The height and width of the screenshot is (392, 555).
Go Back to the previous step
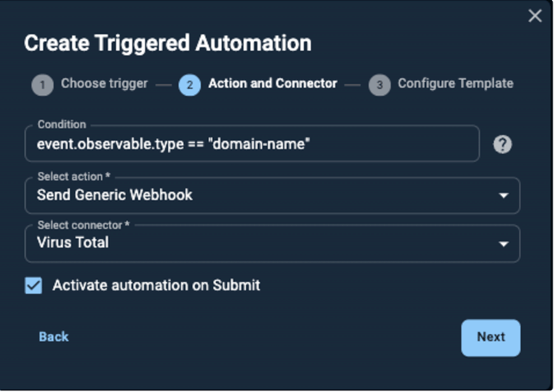(53, 337)
